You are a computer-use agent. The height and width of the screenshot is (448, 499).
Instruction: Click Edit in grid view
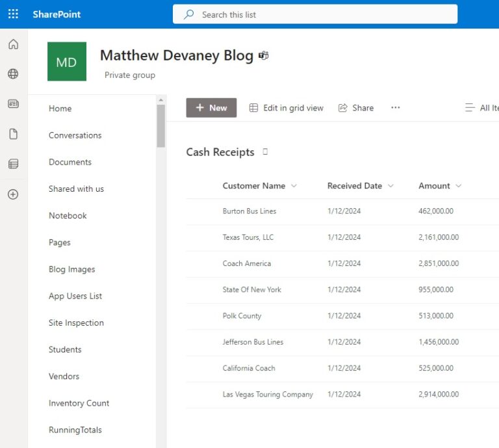[x=287, y=108]
